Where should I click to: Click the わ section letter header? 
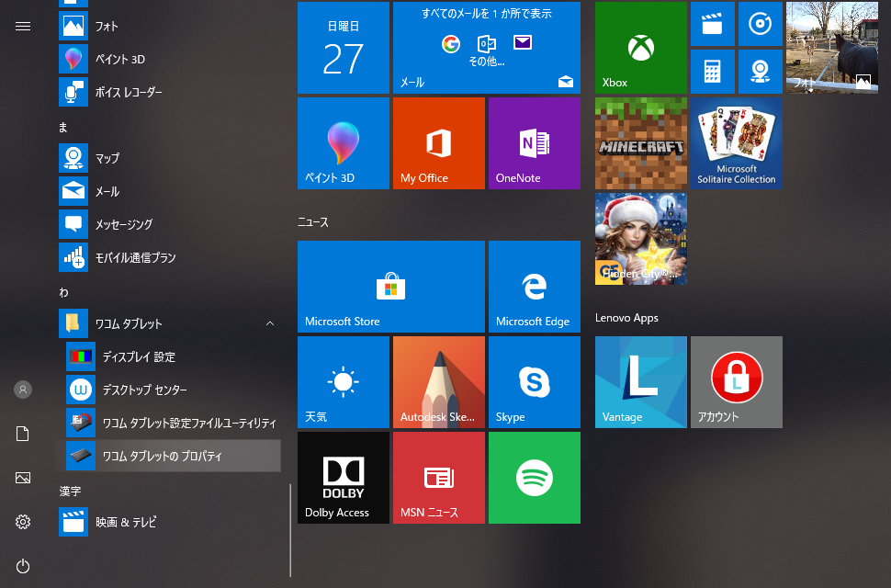(63, 292)
